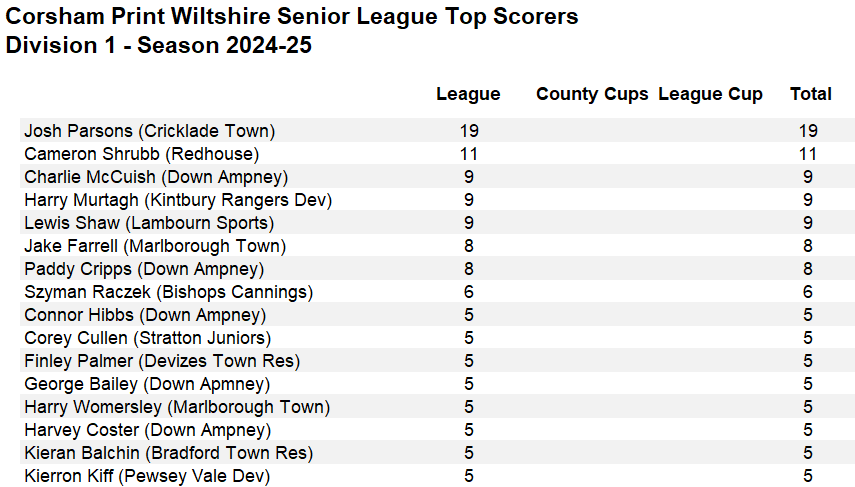Select Finley Palmer (Devizes Town Res) name
The height and width of the screenshot is (487, 855).
162,361
